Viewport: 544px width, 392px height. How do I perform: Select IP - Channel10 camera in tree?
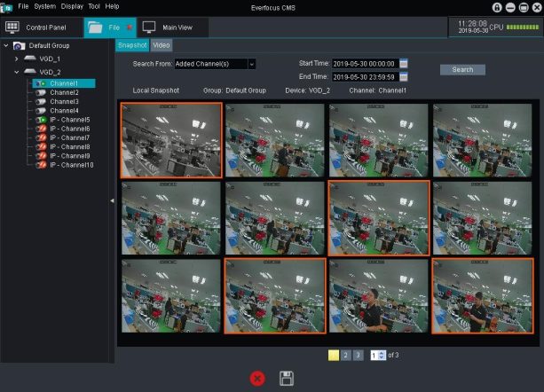click(71, 165)
